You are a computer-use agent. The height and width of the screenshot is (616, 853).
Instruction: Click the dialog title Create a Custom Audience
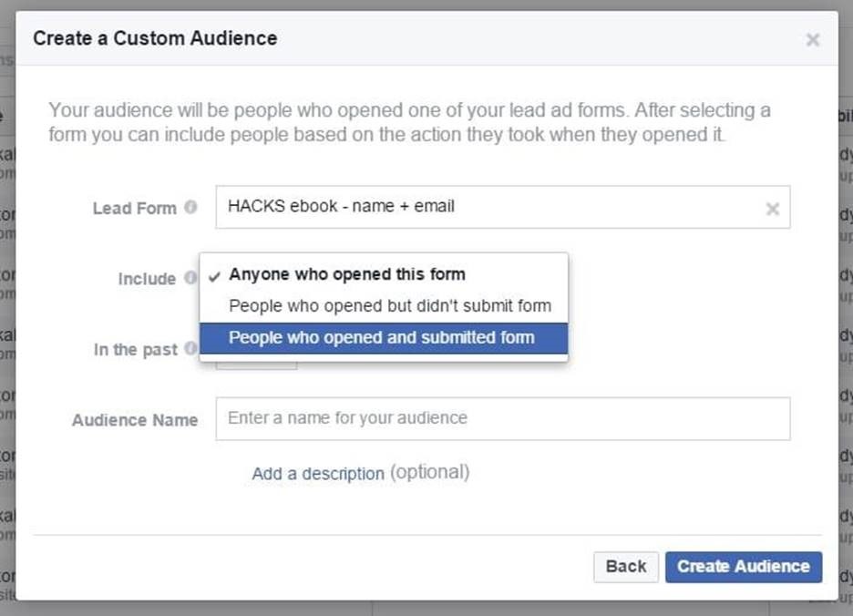[x=155, y=38]
